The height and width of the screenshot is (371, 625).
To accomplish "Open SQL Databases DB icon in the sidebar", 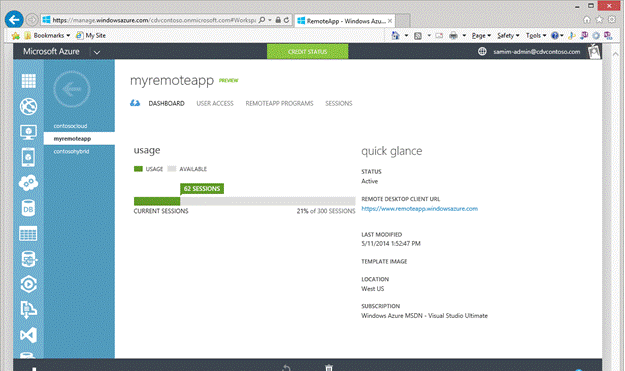I will coord(28,208).
